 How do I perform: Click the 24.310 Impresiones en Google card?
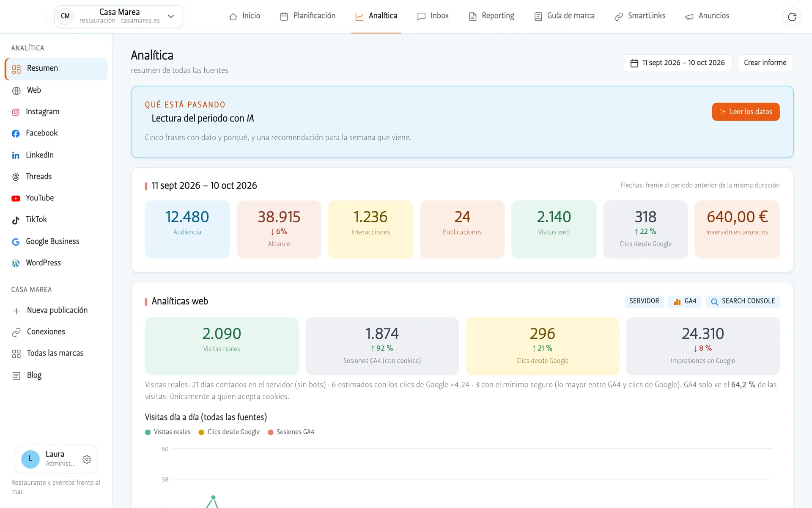coord(702,346)
